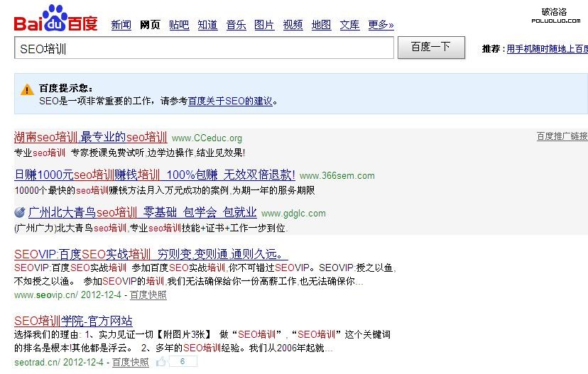Click the icon beside 广州北大青鸟 result

(x=20, y=212)
